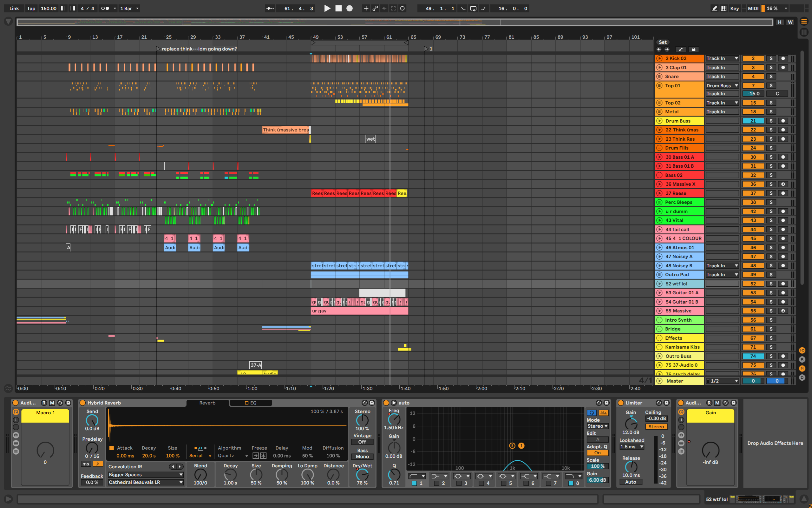
Task: Enable the Follow playback arrow icon
Action: pyautogui.click(x=270, y=8)
